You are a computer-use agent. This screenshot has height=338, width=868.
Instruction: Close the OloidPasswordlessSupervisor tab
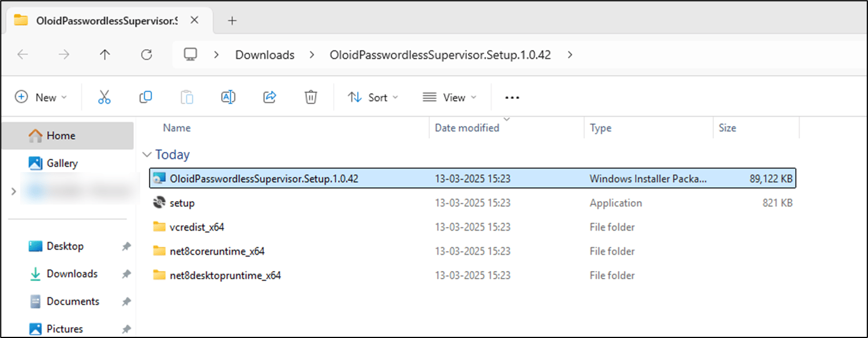click(x=194, y=20)
